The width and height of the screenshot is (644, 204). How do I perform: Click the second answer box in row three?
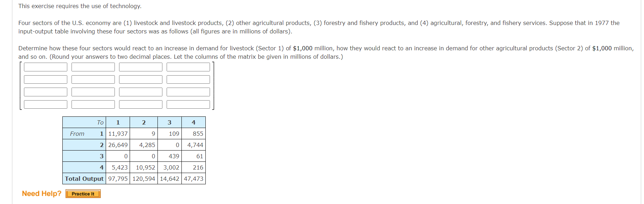93,92
